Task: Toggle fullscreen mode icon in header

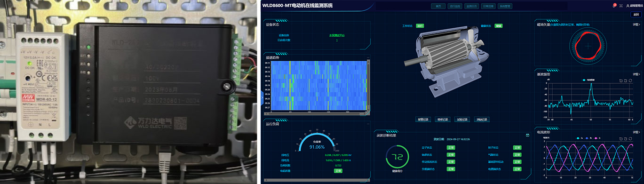Action: [x=621, y=6]
